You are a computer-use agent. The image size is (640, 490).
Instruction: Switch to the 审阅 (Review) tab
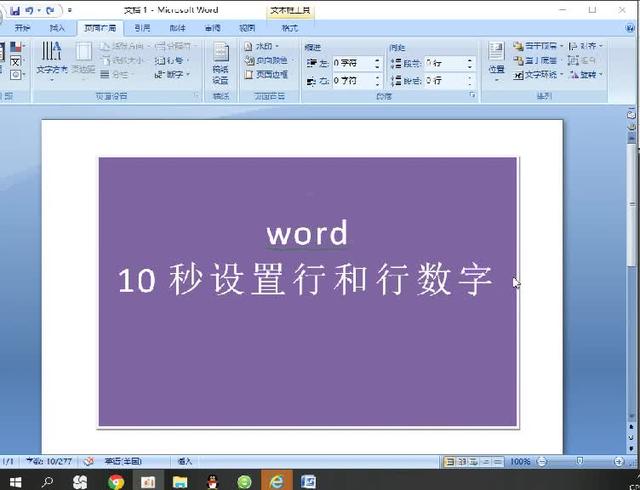213,28
